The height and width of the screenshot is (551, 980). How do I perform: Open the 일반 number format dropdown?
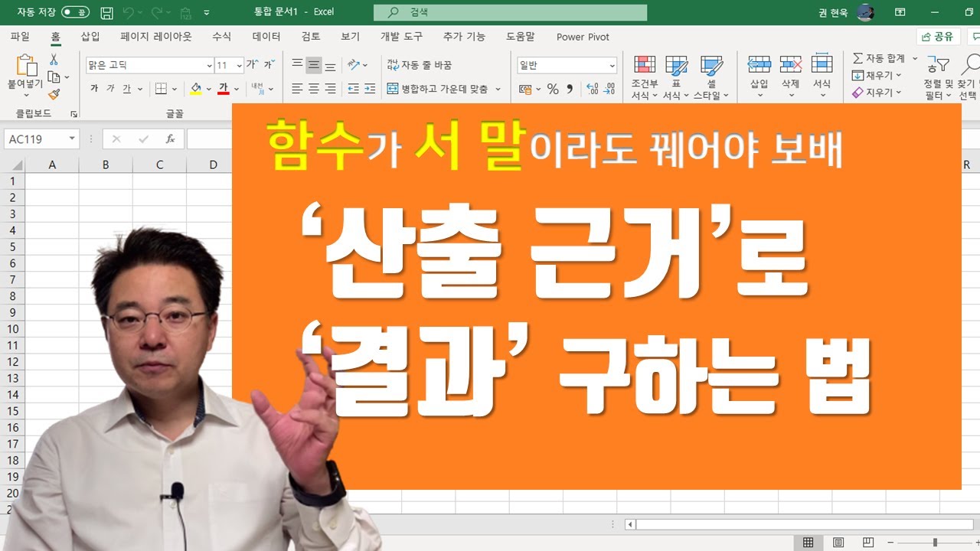tap(612, 66)
